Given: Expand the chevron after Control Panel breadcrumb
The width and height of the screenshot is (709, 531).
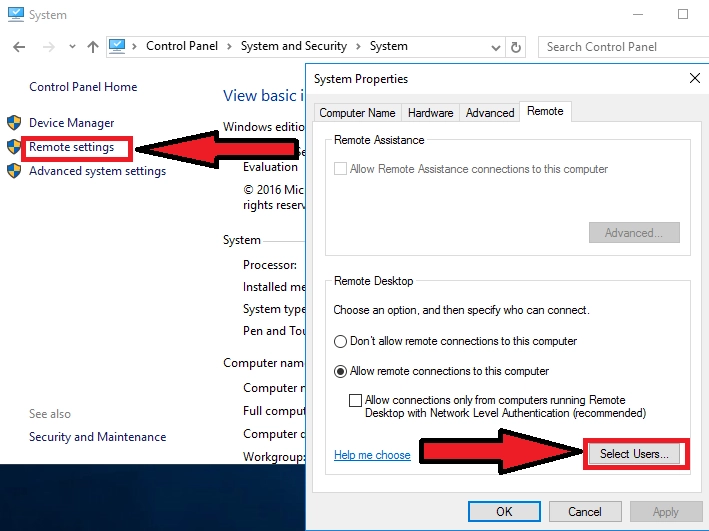Looking at the screenshot, I should pyautogui.click(x=229, y=46).
